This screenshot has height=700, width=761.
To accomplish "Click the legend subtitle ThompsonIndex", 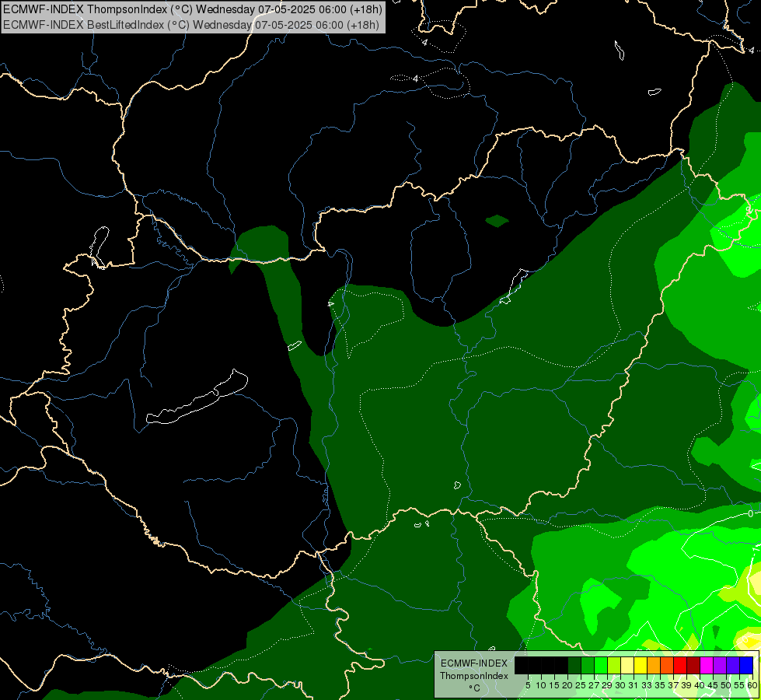I will pyautogui.click(x=474, y=676).
